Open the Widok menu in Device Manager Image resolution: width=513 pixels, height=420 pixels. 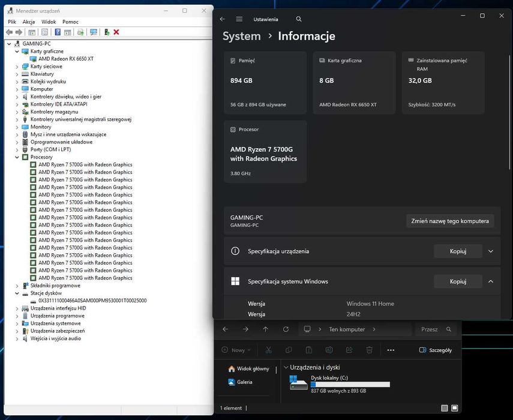point(49,22)
